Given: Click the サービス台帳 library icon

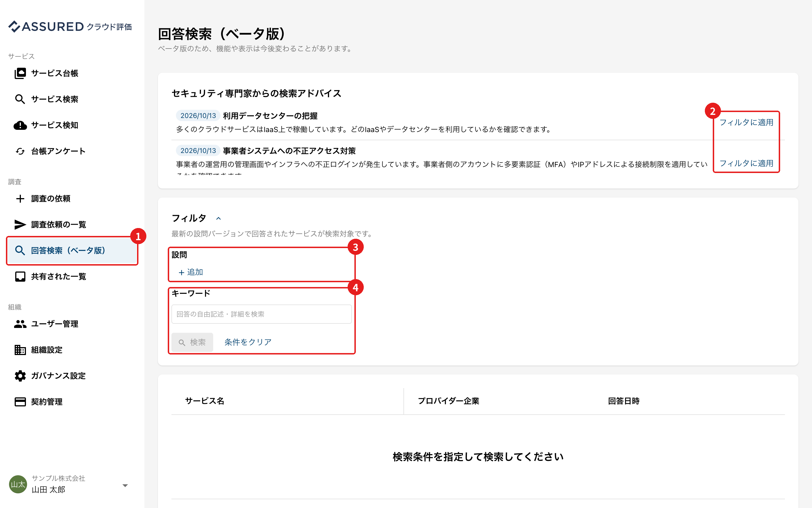Looking at the screenshot, I should (20, 73).
